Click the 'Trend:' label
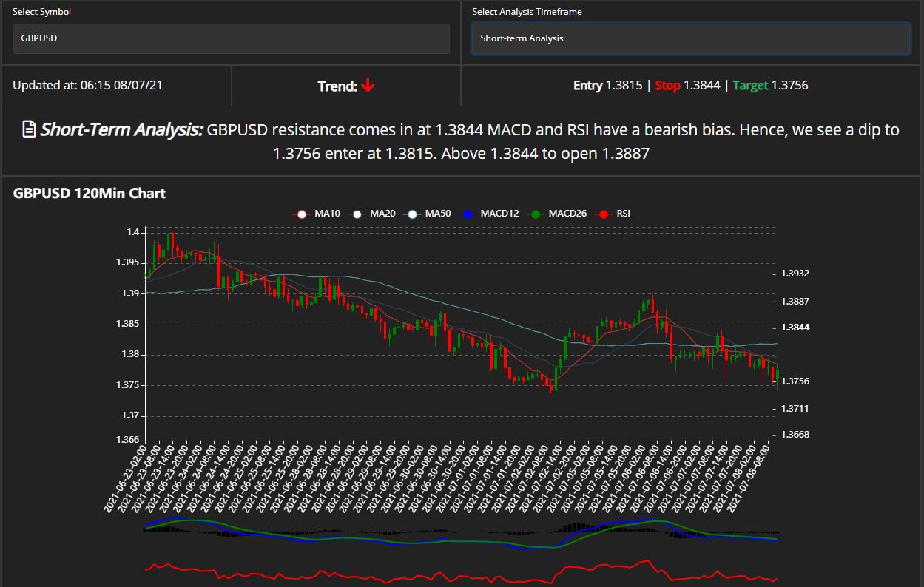 pyautogui.click(x=338, y=86)
